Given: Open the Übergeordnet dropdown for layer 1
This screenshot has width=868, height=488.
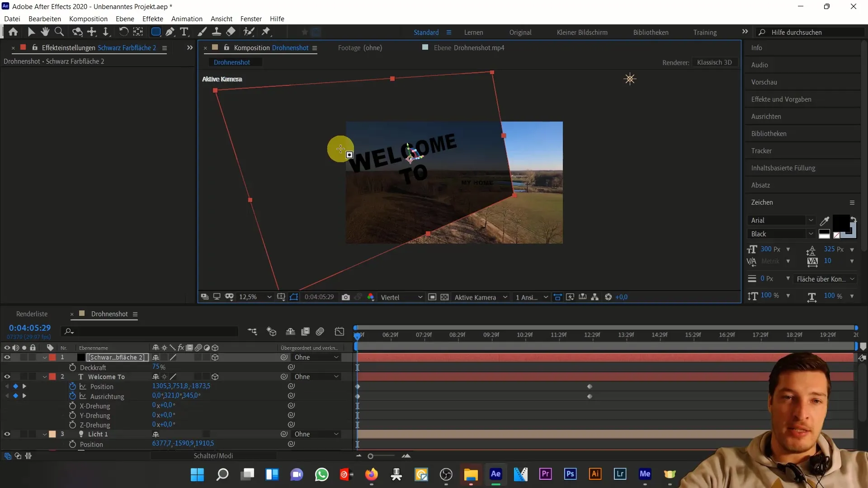Looking at the screenshot, I should pos(316,357).
